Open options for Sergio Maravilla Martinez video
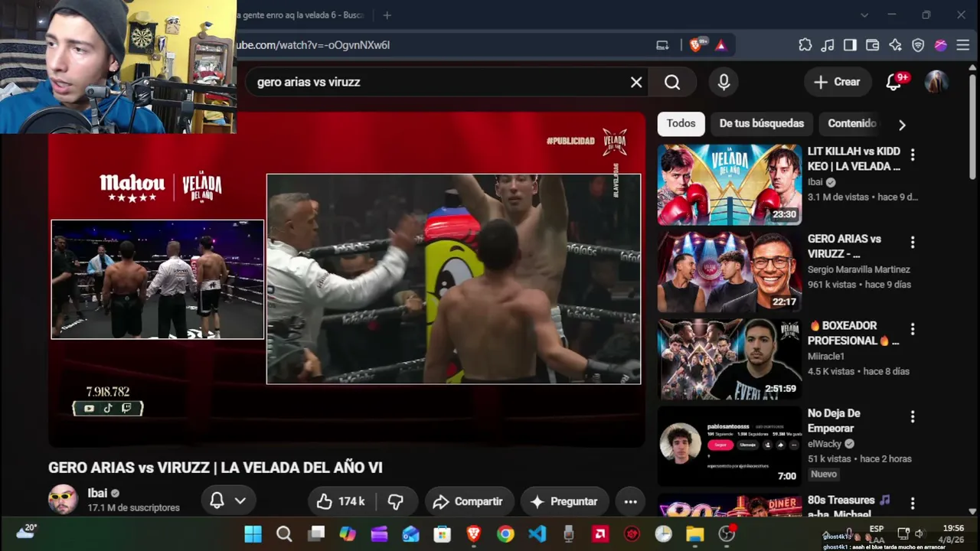 [912, 242]
